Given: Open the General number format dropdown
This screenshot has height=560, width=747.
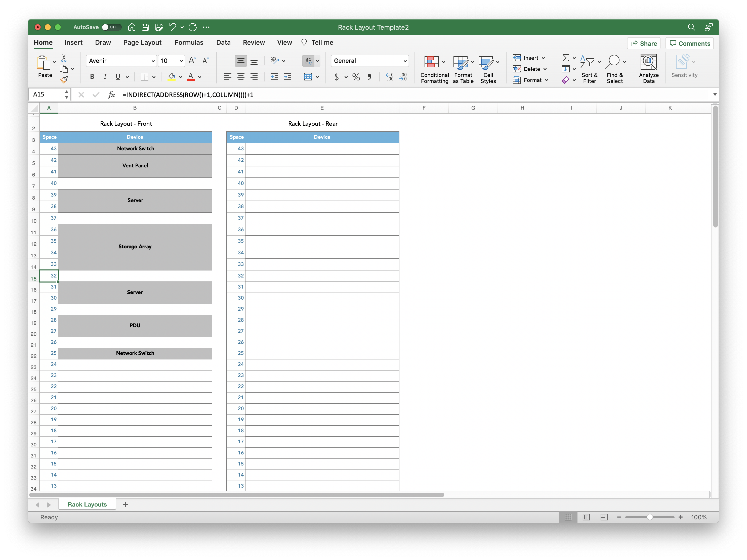Looking at the screenshot, I should pos(405,61).
